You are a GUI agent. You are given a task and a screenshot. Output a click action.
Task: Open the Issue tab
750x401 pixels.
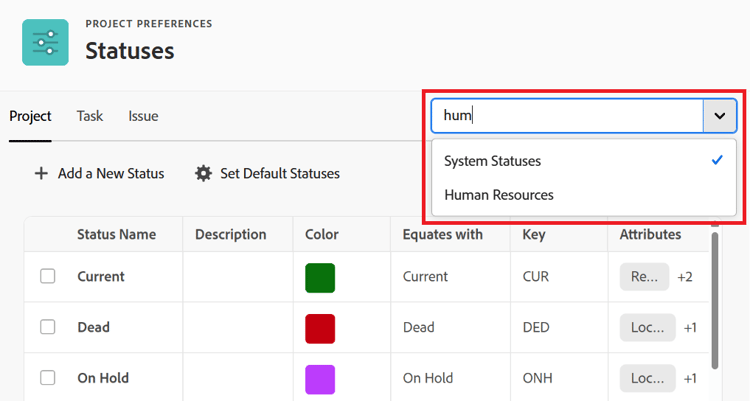[143, 116]
